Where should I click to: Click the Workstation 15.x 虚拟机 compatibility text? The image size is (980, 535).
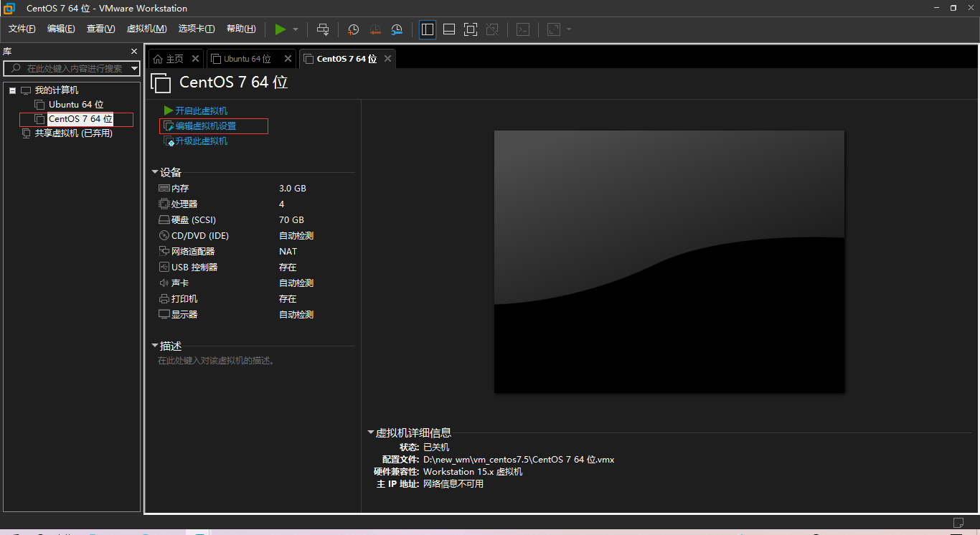coord(473,472)
